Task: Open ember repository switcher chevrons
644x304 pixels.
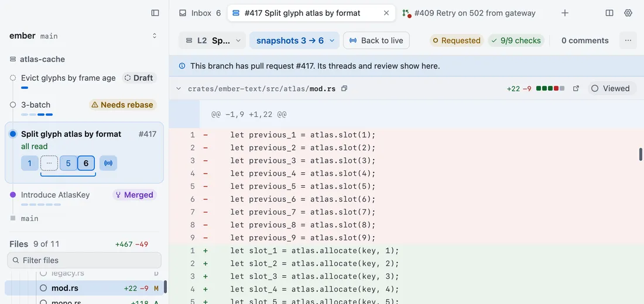Action: 155,36
